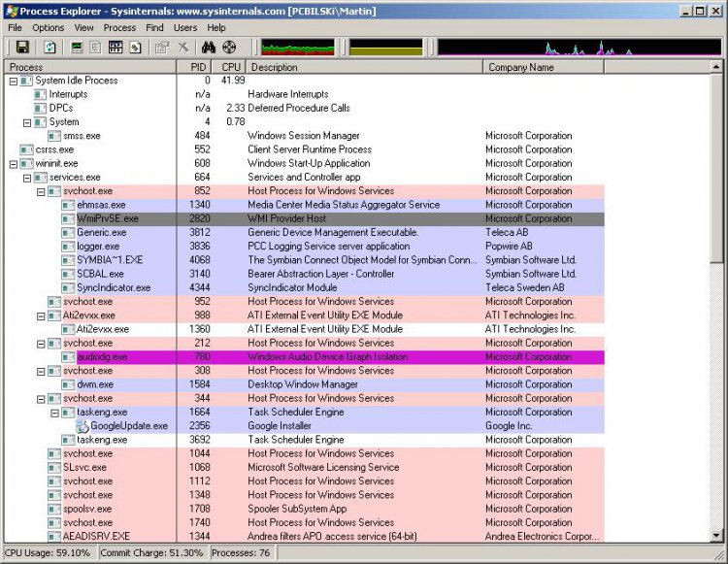Click the Process Explorer title bar icon
The image size is (728, 564).
11,11
